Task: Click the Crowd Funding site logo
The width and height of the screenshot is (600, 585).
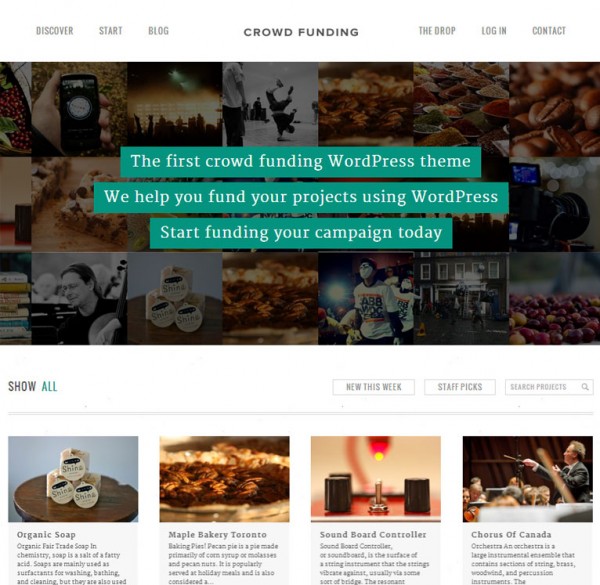Action: click(x=301, y=33)
